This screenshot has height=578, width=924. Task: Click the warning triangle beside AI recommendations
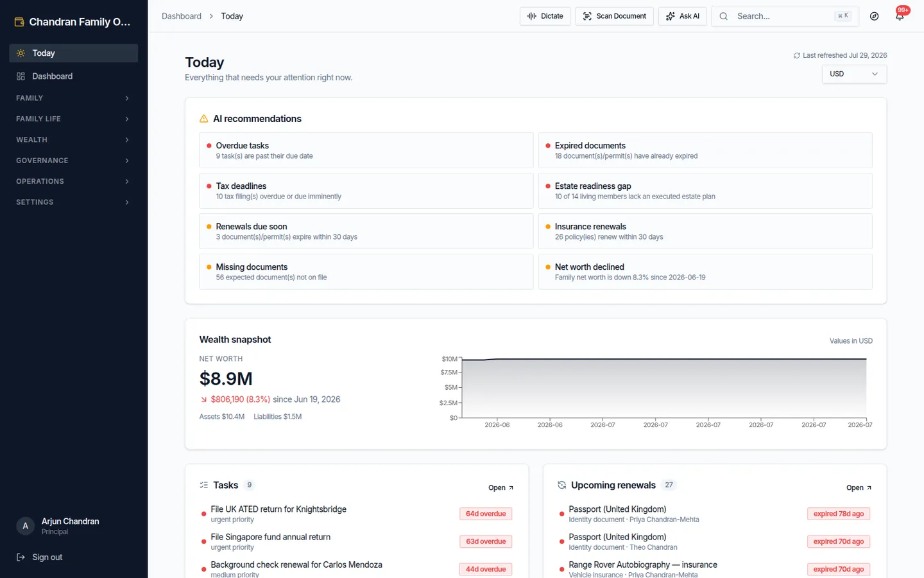[203, 119]
